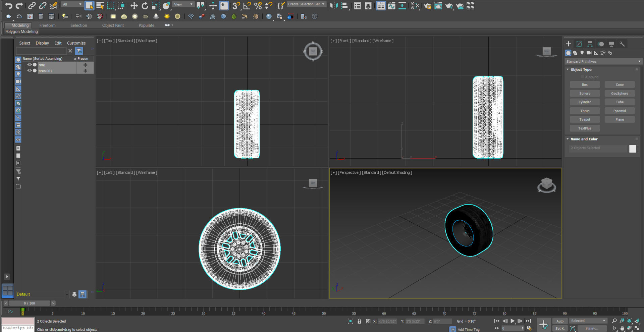644x332 pixels.
Task: Click Perspective viewport ViewCube
Action: (x=546, y=184)
